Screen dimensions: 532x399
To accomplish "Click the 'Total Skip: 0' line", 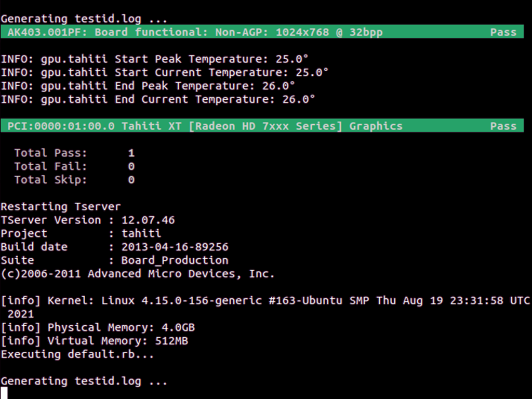I will (x=74, y=180).
